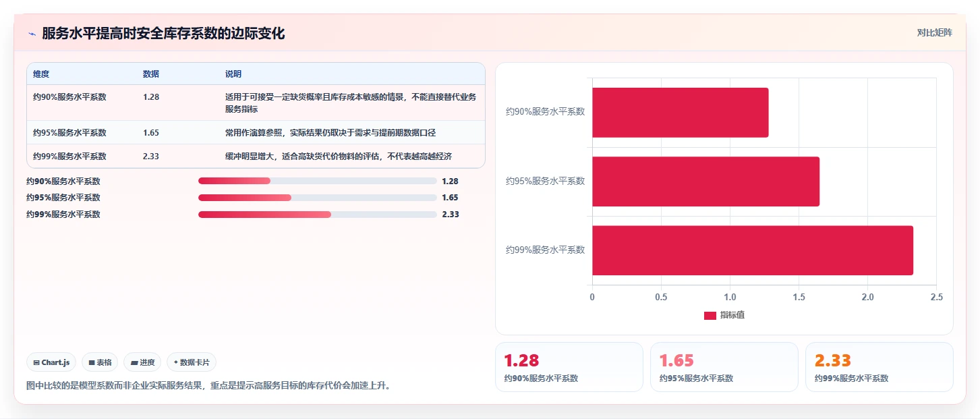Click chart axis label 约90%服务水平系数
The height and width of the screenshot is (419, 980).
click(x=546, y=112)
